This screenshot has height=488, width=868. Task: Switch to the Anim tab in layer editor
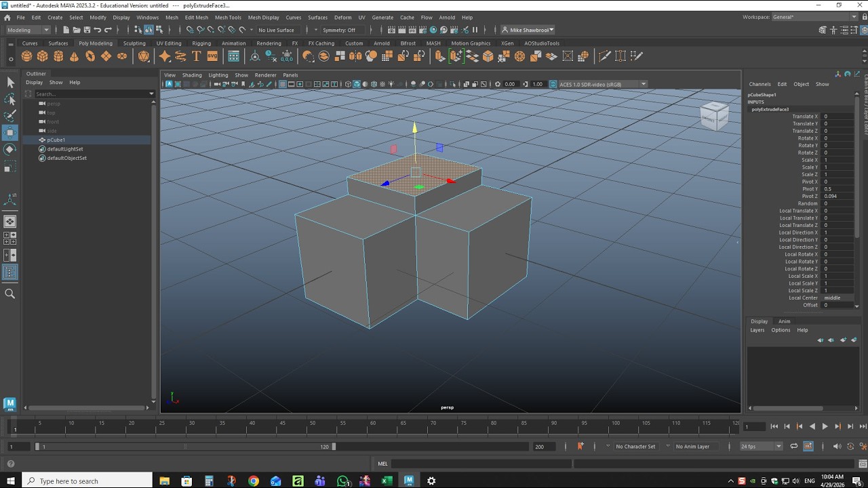pos(784,321)
